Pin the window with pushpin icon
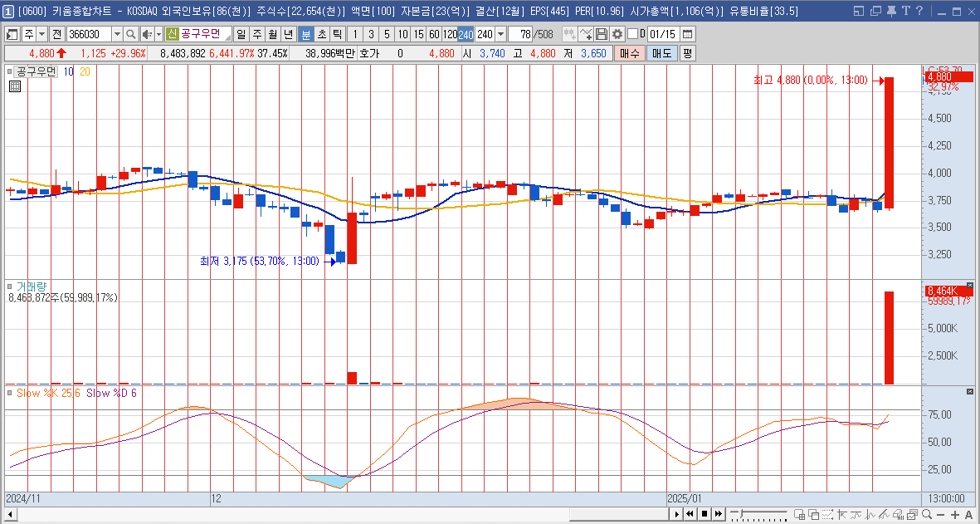 (x=891, y=11)
